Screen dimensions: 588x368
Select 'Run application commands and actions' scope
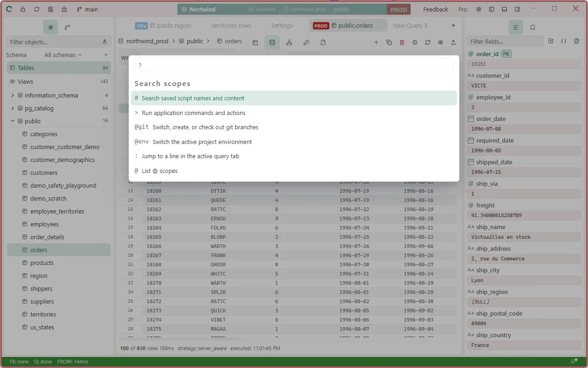coord(294,113)
